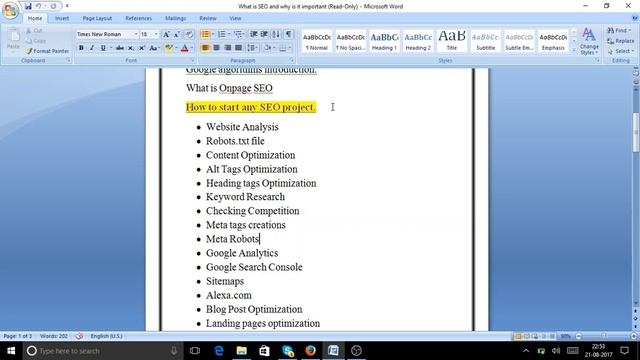The height and width of the screenshot is (360, 640).
Task: Open the shading color dropdown
Action: click(274, 48)
